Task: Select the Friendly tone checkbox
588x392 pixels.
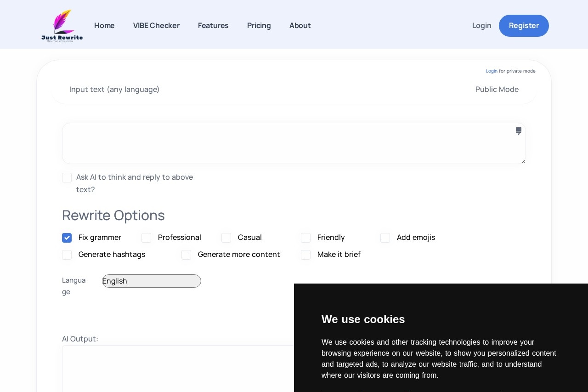Action: pyautogui.click(x=306, y=238)
